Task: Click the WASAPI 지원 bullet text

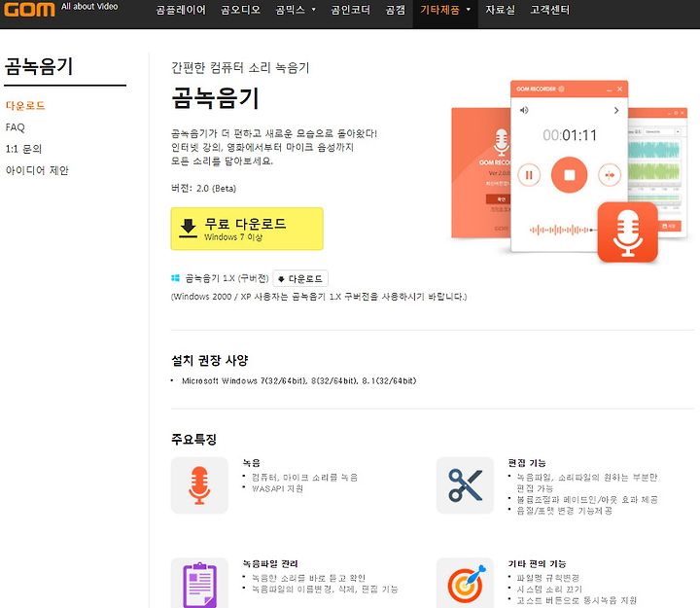Action: (x=278, y=488)
